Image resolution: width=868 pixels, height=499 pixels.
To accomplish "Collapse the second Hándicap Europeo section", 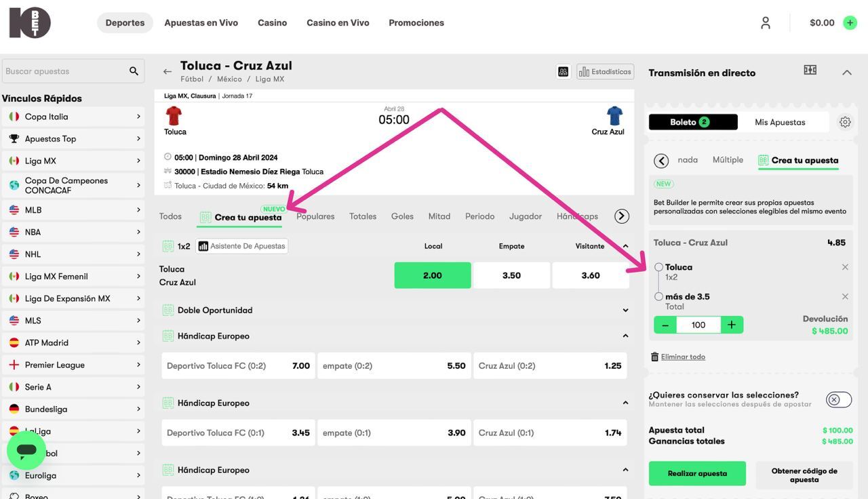I will (625, 403).
